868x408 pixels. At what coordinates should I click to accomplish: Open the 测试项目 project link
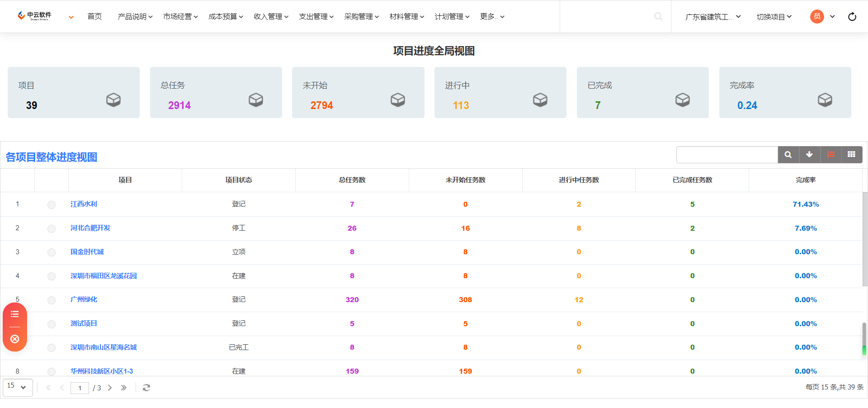pos(84,323)
